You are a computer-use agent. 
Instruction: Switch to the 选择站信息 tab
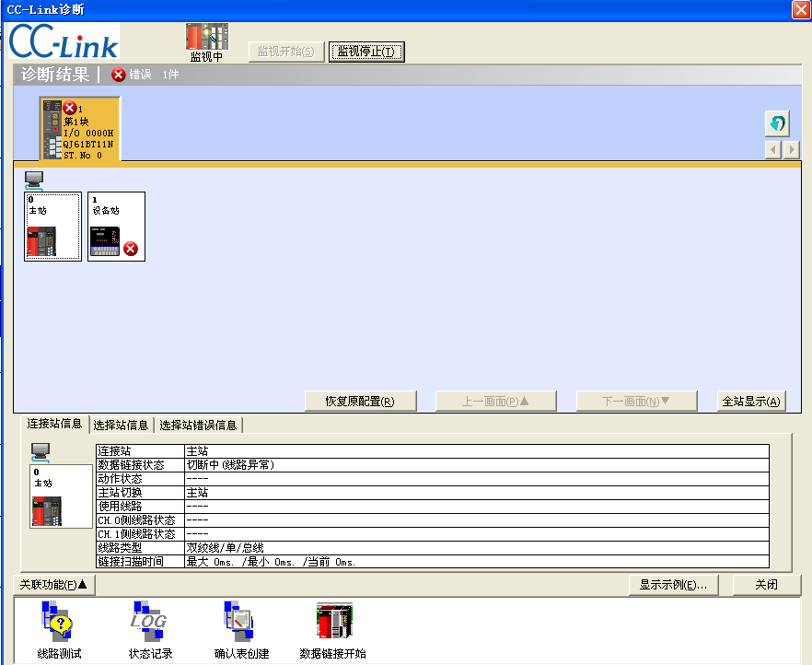[121, 426]
